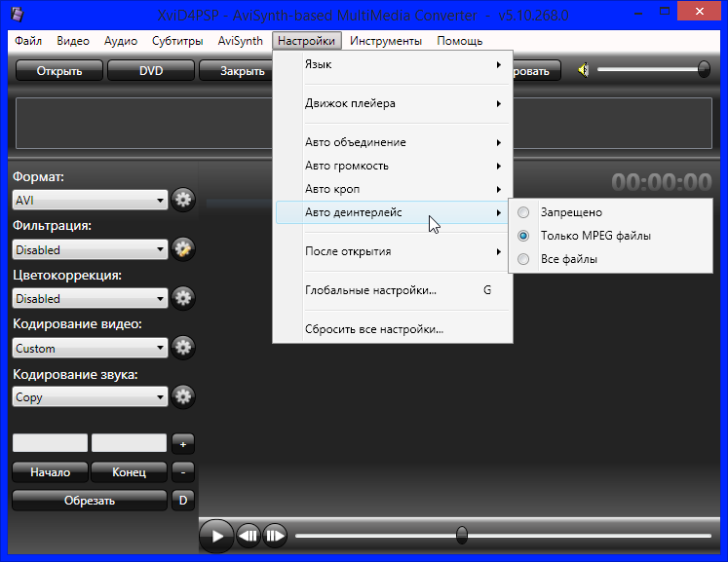Open video encoding settings gear icon

[x=183, y=348]
